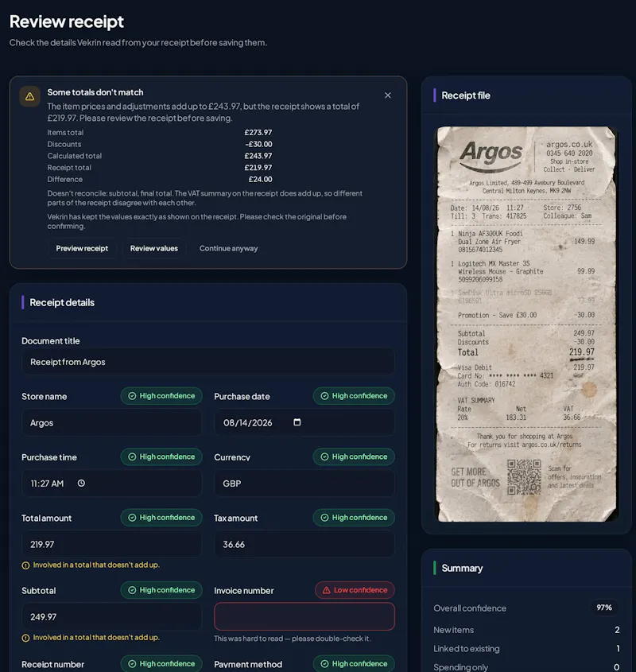The height and width of the screenshot is (672, 636).
Task: Click Review values button
Action: [x=154, y=248]
